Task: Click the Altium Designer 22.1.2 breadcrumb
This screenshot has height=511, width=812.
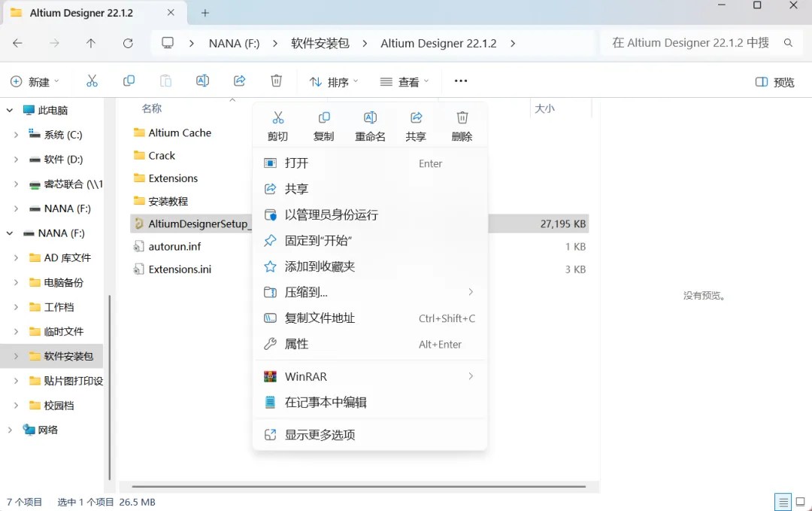Action: [438, 44]
